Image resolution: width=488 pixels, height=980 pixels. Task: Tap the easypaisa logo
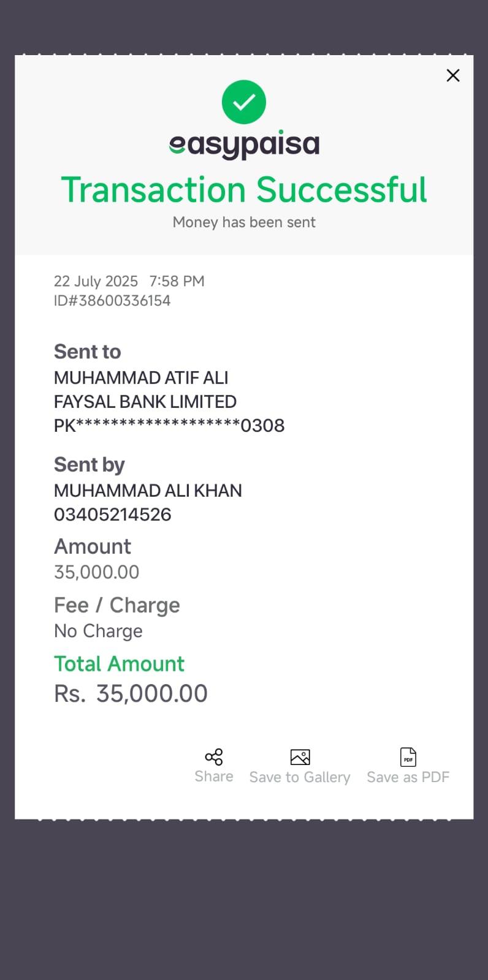click(x=244, y=145)
